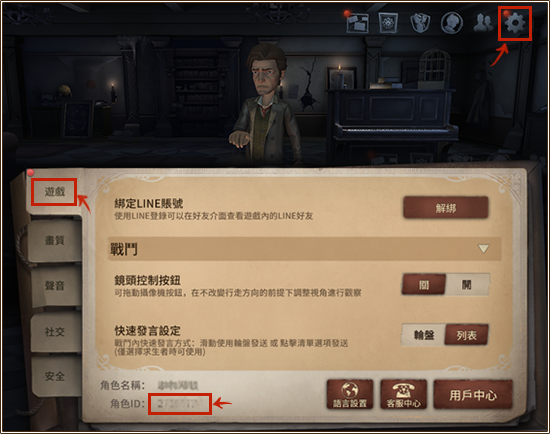Open customer service telephone button
The height and width of the screenshot is (434, 550).
click(x=403, y=394)
